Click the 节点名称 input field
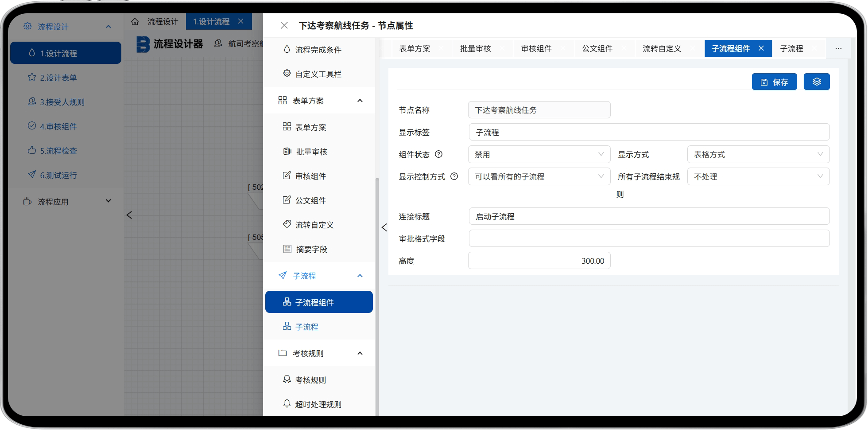Screen dimensions: 868x430 pos(539,110)
